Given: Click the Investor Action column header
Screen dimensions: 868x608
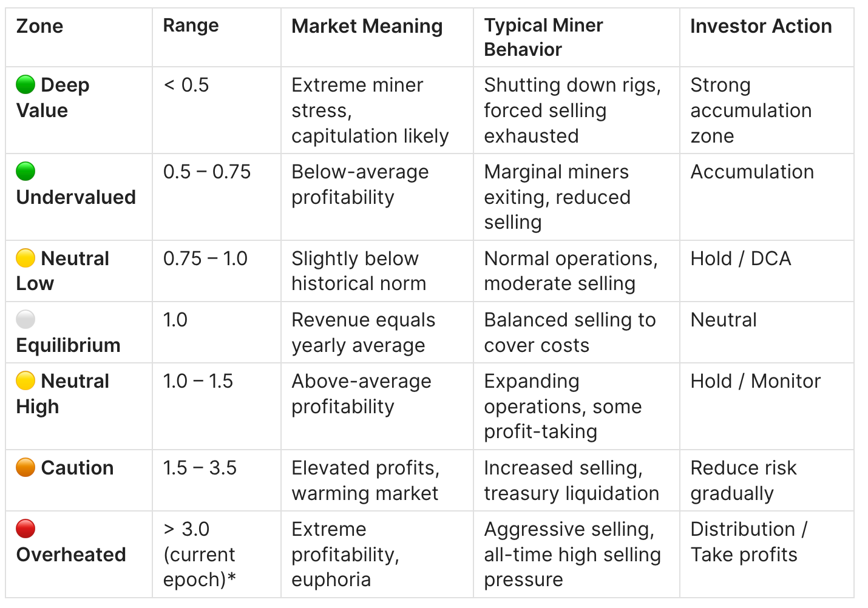Looking at the screenshot, I should tap(761, 26).
